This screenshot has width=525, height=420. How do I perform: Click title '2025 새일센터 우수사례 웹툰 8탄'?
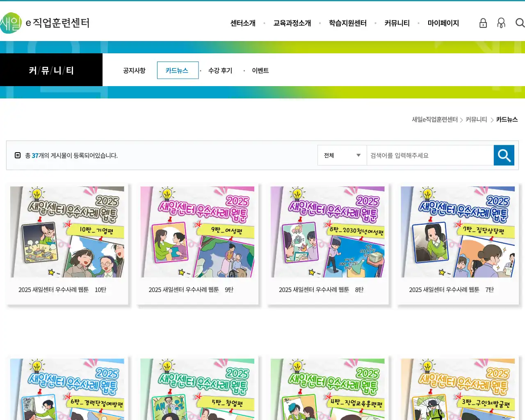point(321,290)
